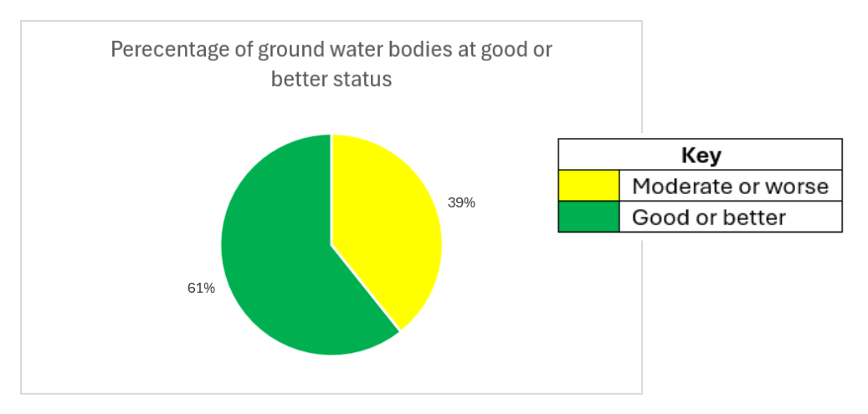The width and height of the screenshot is (868, 414).
Task: Click the word Moderate in the key
Action: click(x=681, y=186)
